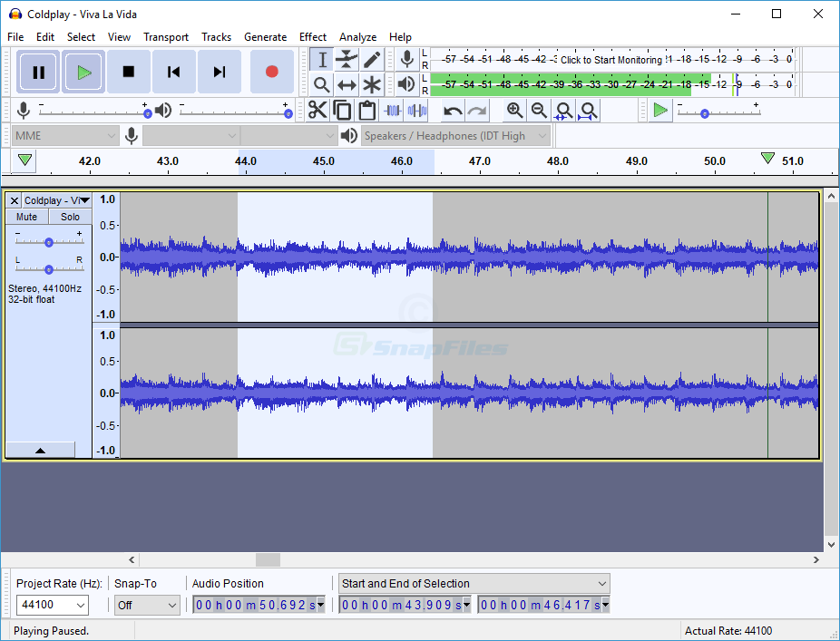Enable the Multi-Tool mode
The image size is (840, 641).
coord(372,83)
